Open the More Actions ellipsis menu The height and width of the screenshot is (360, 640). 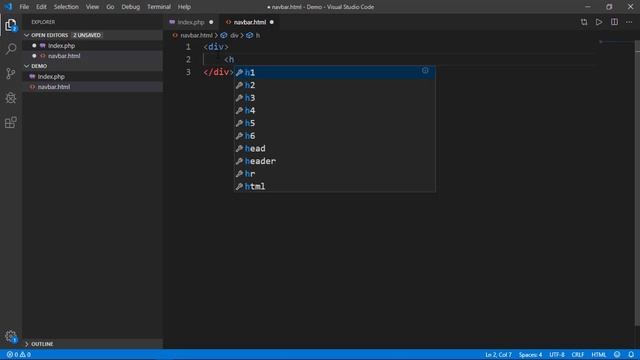(629, 22)
